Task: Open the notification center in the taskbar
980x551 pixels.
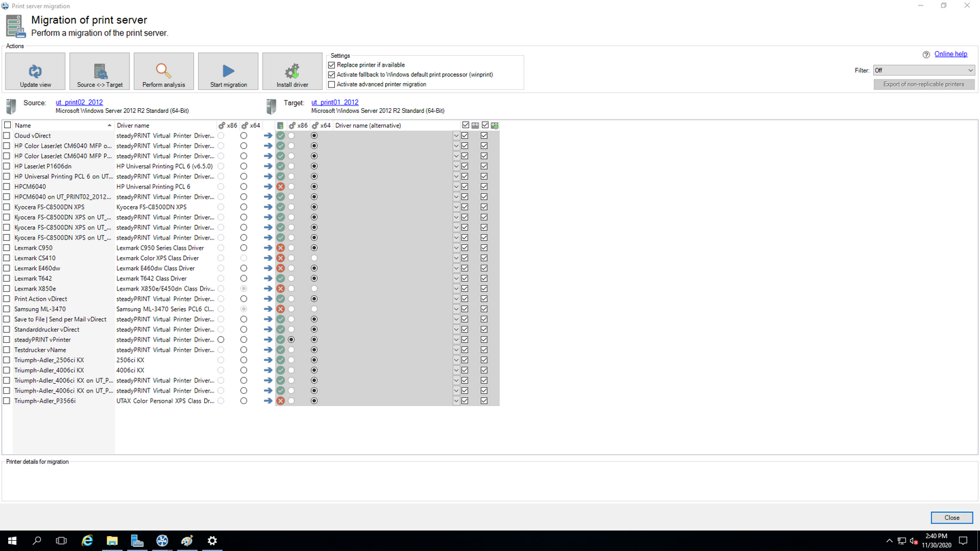Action: 963,541
